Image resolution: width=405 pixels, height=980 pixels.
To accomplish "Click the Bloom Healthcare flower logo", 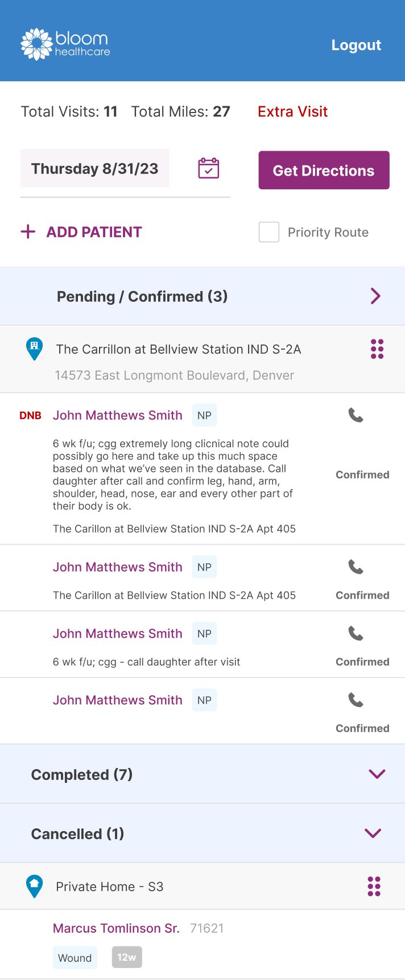I will (36, 44).
